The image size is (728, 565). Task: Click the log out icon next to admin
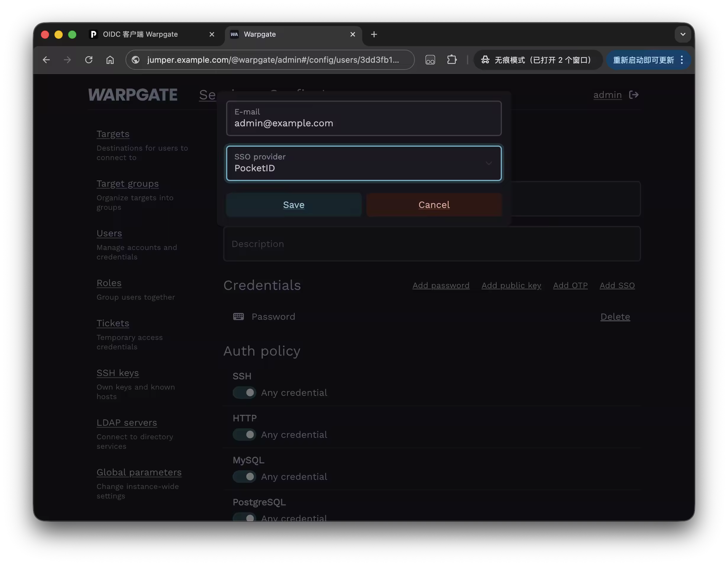(x=634, y=95)
